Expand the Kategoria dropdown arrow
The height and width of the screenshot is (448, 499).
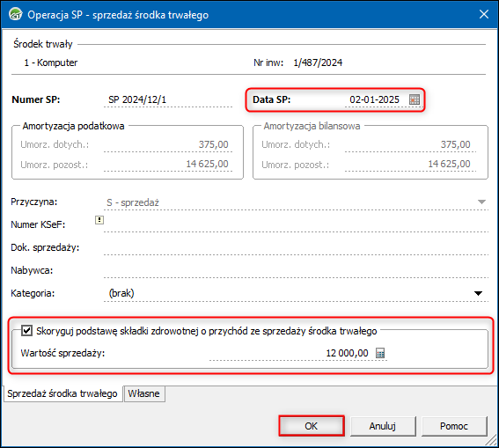pyautogui.click(x=478, y=293)
